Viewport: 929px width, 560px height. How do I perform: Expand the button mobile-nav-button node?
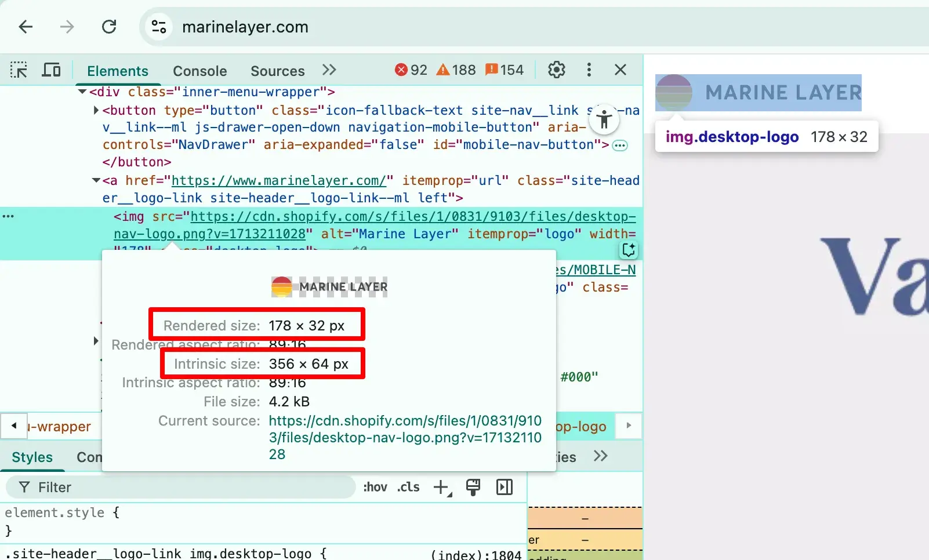coord(96,110)
